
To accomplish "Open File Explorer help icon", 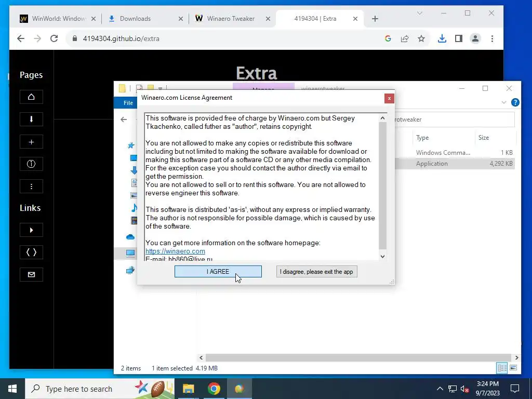I will (515, 102).
